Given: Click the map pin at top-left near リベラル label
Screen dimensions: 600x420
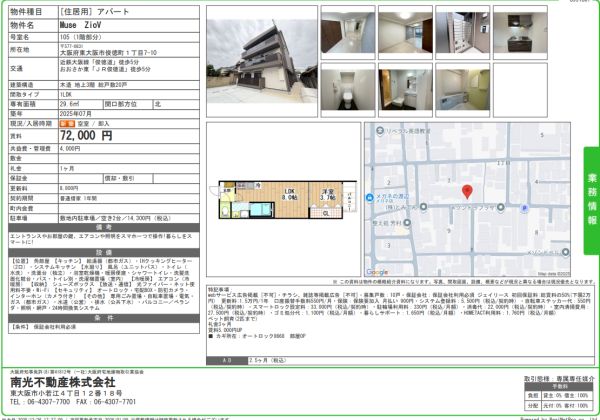Looking at the screenshot, I should [x=380, y=131].
